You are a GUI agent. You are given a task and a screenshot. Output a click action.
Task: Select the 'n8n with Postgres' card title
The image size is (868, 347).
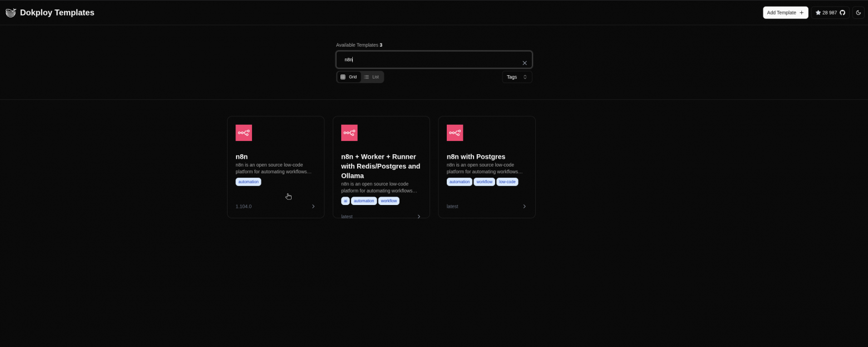(x=476, y=157)
